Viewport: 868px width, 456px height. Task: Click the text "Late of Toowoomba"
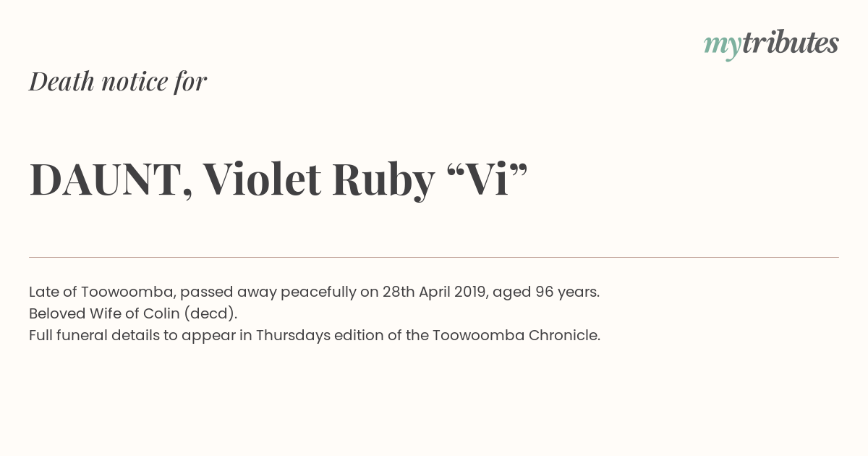(x=101, y=292)
